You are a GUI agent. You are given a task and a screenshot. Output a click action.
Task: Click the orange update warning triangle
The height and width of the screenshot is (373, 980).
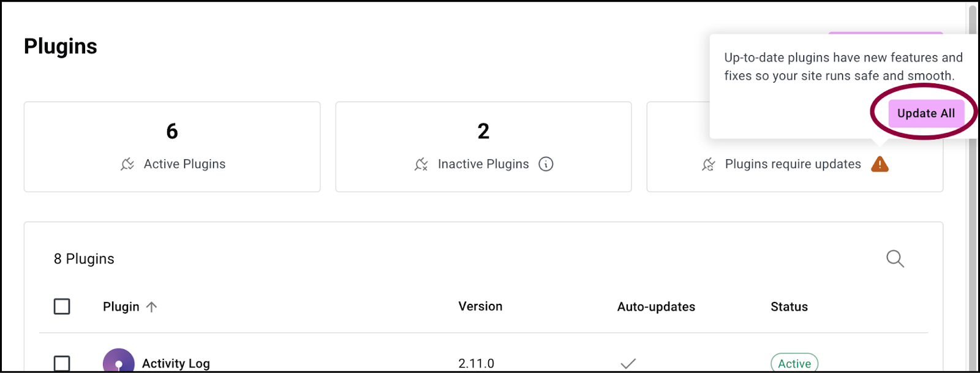880,164
